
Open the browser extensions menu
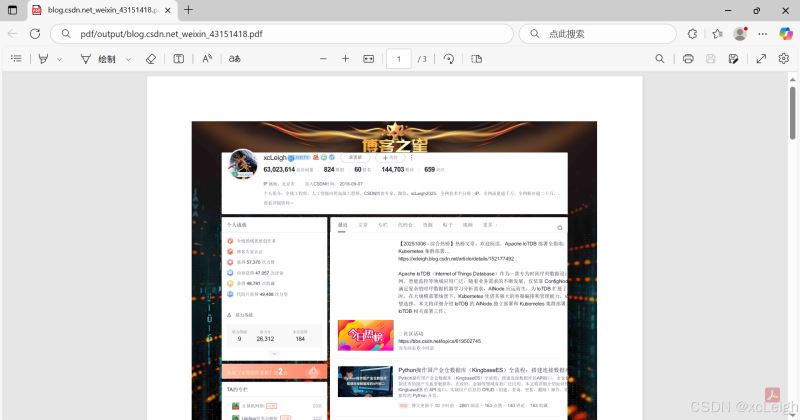click(692, 34)
